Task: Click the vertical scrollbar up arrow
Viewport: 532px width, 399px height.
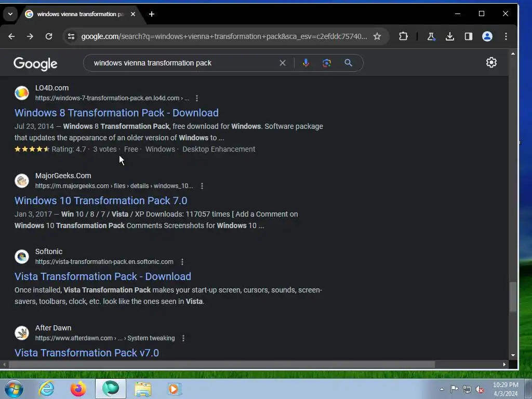Action: pos(513,54)
